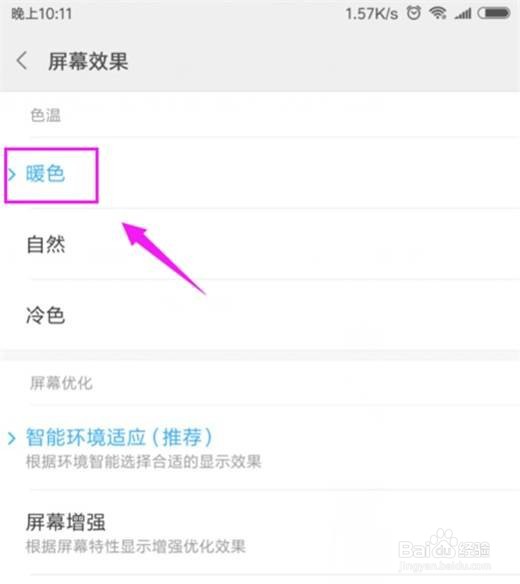520x584 pixels.
Task: Select the 冷色 color temperature option
Action: click(x=260, y=315)
